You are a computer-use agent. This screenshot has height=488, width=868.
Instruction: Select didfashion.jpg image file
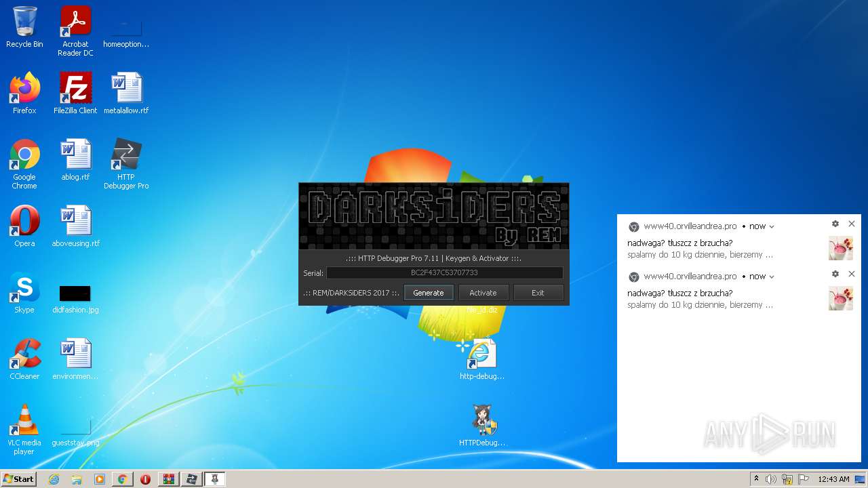click(75, 298)
